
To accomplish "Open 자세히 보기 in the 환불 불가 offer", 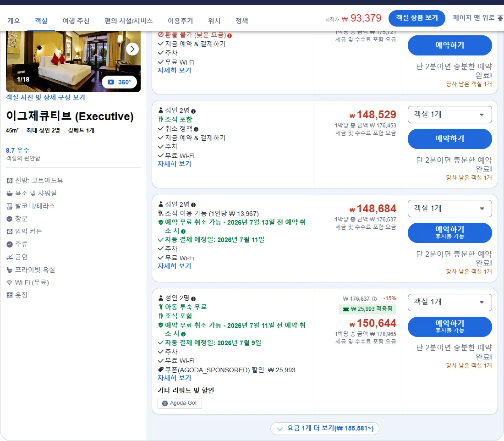I will 174,70.
